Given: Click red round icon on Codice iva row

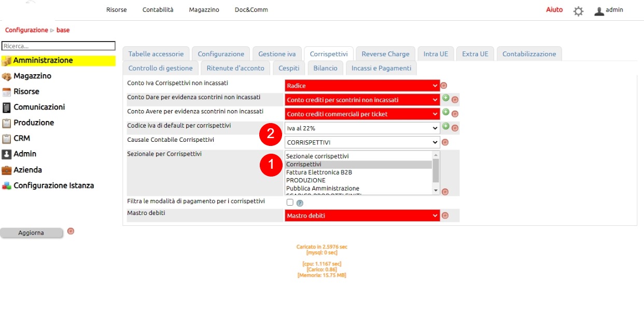Looking at the screenshot, I should coord(455,128).
